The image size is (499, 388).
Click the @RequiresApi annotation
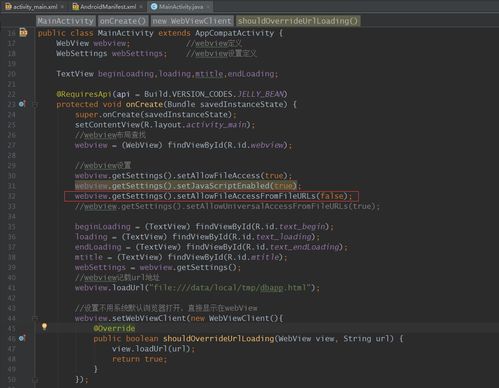[x=84, y=94]
